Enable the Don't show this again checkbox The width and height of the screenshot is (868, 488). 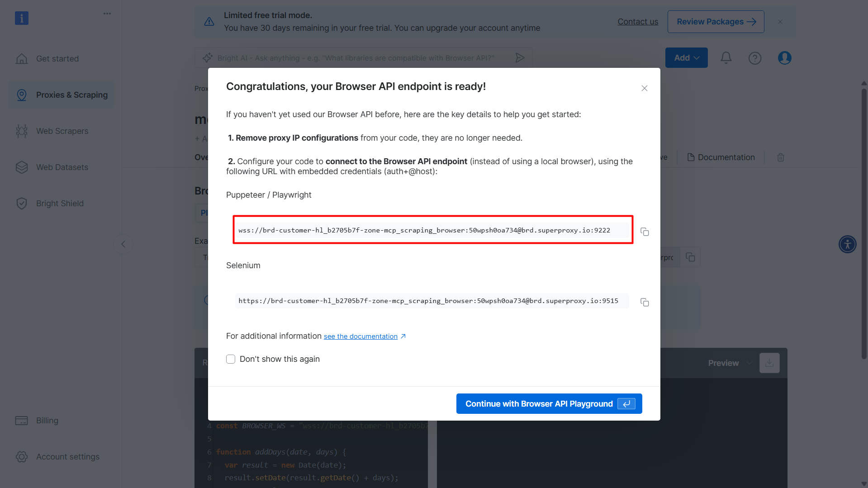pyautogui.click(x=231, y=359)
